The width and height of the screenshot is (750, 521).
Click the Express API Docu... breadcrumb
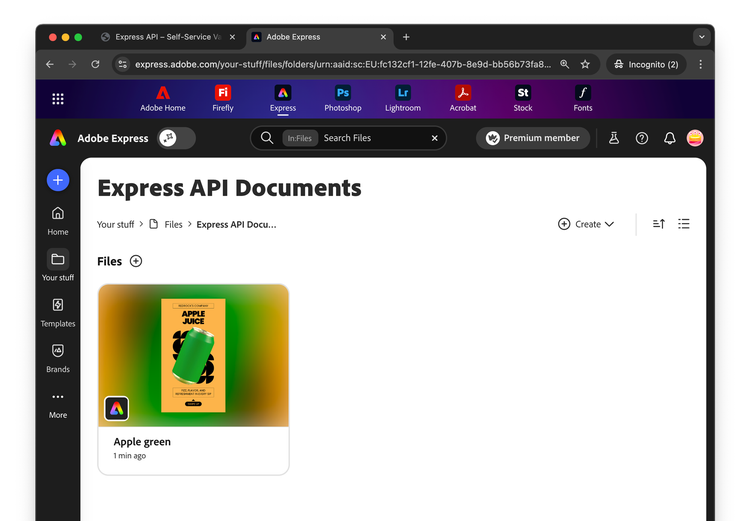(x=236, y=224)
